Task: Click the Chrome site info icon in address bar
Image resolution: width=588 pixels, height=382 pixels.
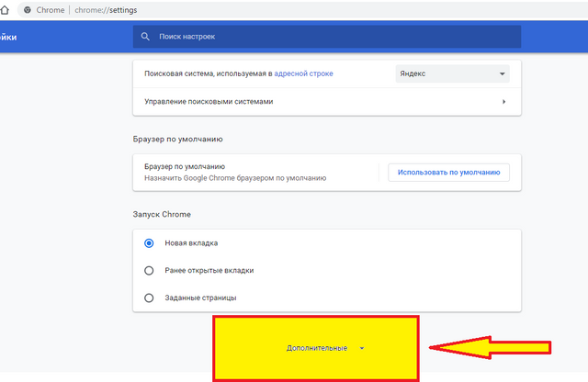Action: 28,10
